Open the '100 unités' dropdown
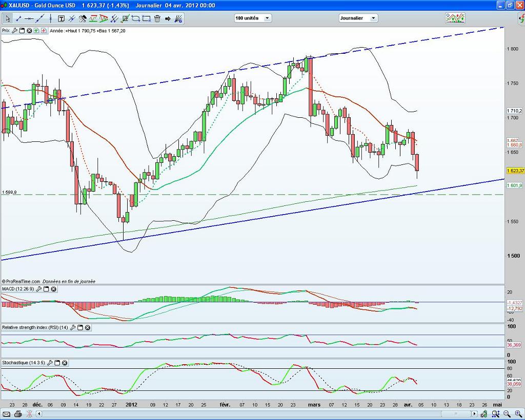Screen dimensions: 525x420 point(252,18)
